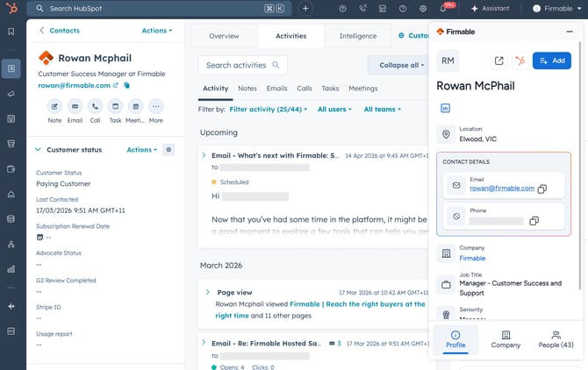Screen dimensions: 588x370
Task: Select the Emails activity tab
Action: point(276,89)
